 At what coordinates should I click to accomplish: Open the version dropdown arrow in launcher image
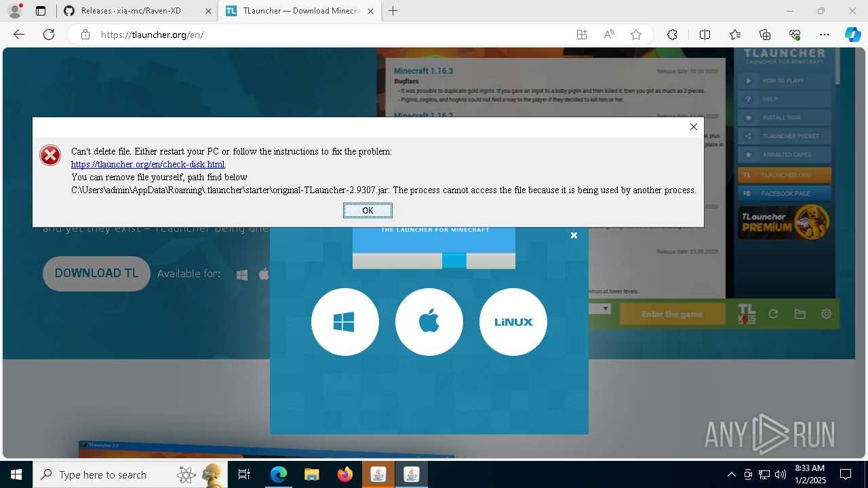(x=606, y=309)
